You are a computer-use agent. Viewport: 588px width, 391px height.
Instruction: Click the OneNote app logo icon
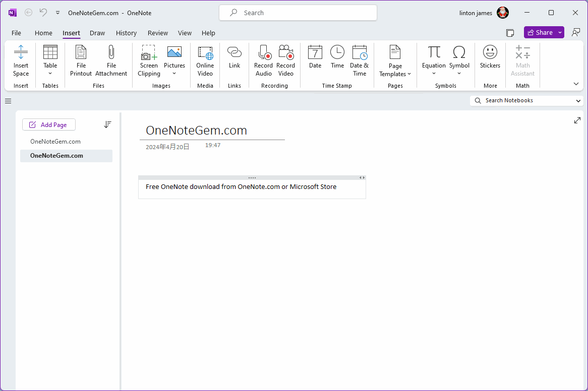click(13, 13)
